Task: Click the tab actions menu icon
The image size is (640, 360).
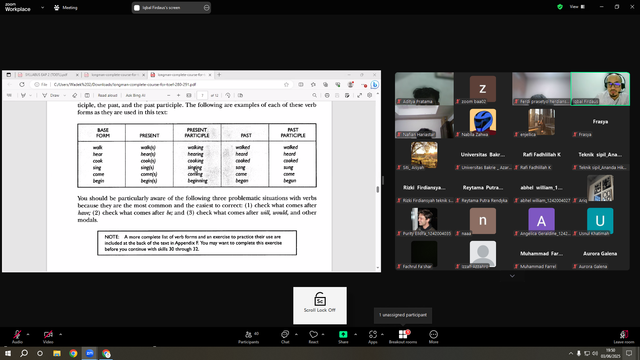Action: (9, 75)
